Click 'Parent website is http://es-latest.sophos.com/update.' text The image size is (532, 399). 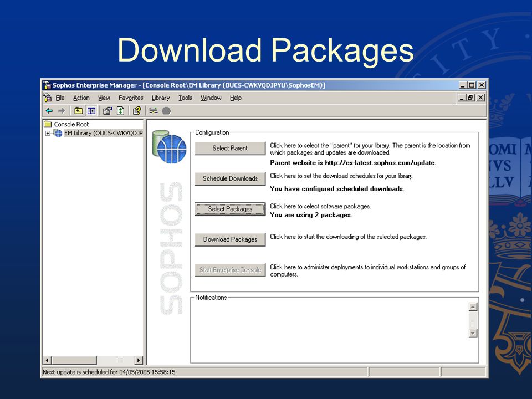pos(353,163)
